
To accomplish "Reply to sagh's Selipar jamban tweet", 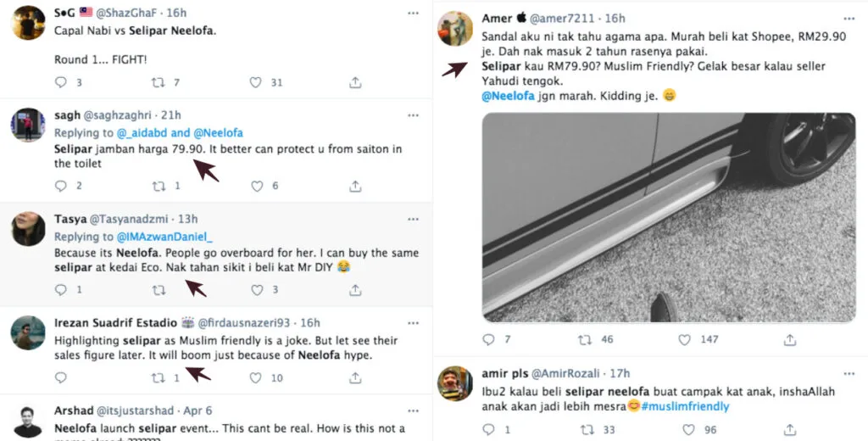I will point(60,186).
